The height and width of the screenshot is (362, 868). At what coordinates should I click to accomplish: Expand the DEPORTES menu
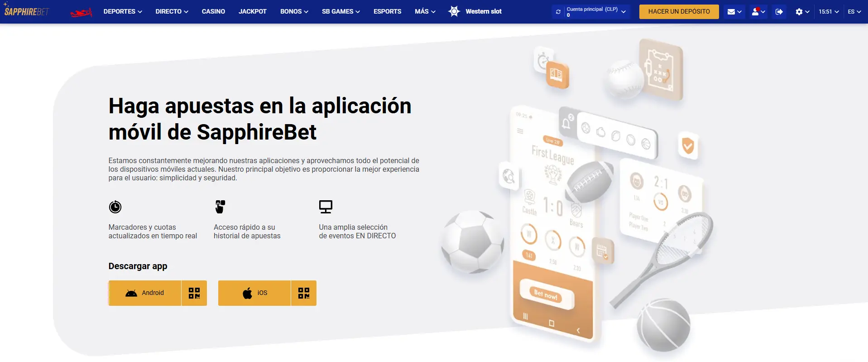click(x=123, y=11)
